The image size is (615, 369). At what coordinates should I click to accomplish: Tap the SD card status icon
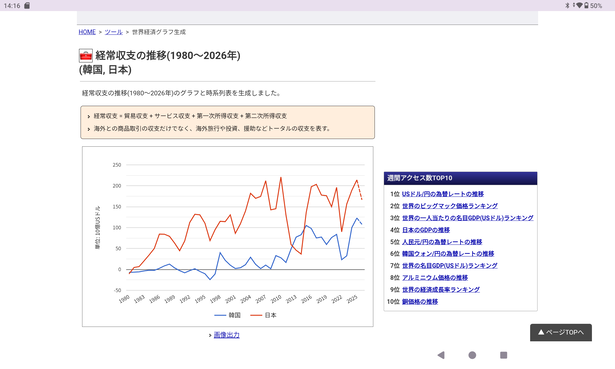[x=27, y=5]
